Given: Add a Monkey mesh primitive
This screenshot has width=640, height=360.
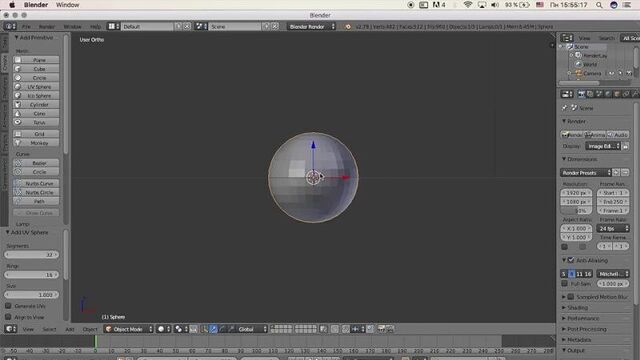Looking at the screenshot, I should [x=36, y=143].
